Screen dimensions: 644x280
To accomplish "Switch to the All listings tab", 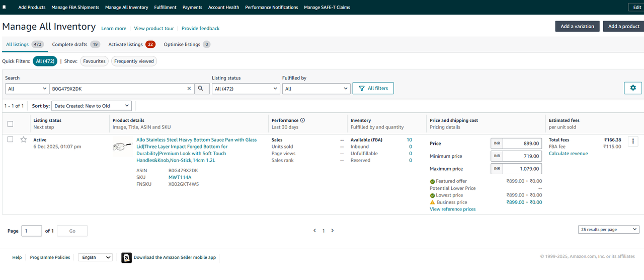I will point(25,44).
